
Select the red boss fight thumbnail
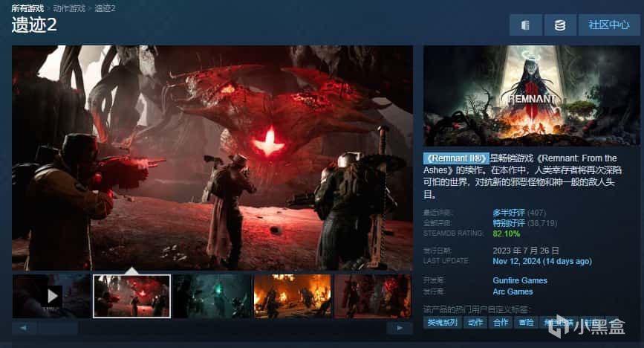pyautogui.click(x=131, y=296)
